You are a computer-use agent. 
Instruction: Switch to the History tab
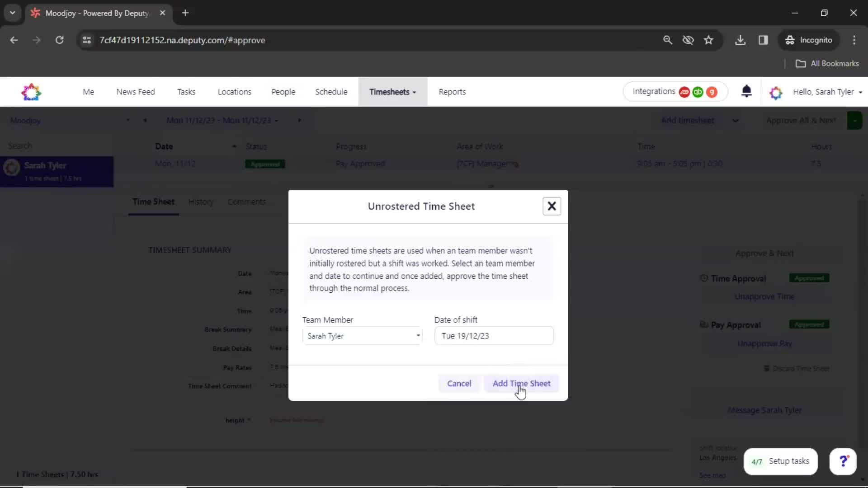click(x=200, y=202)
